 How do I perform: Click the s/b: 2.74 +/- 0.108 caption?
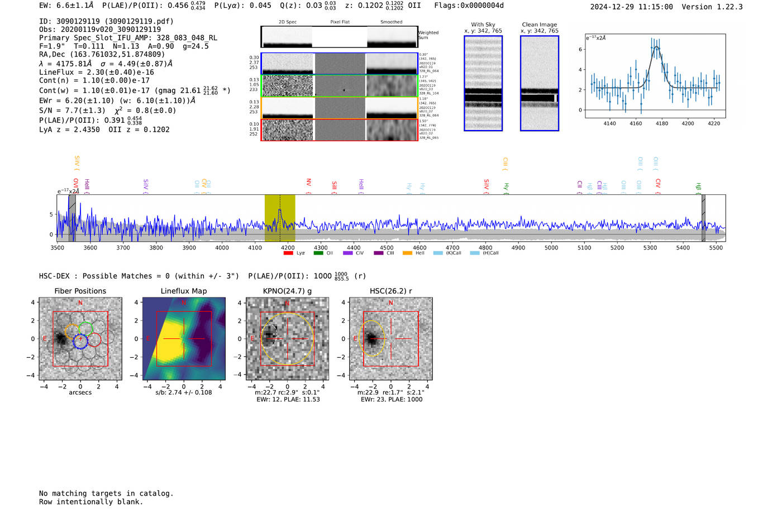click(184, 392)
